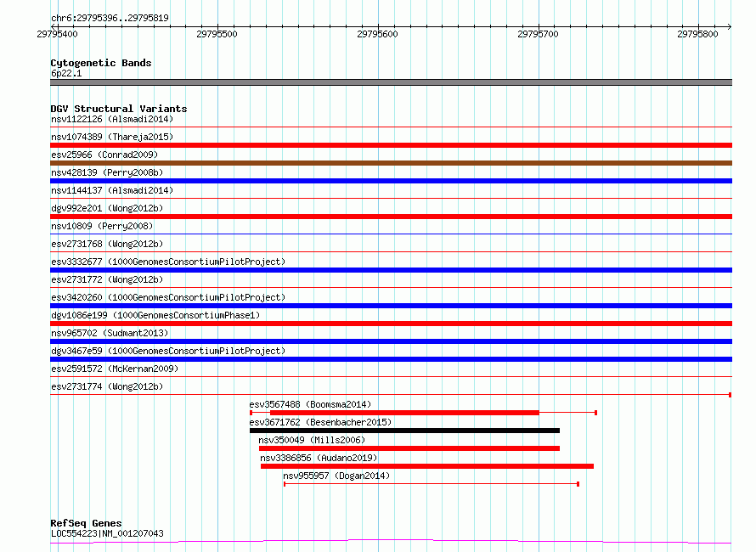The width and height of the screenshot is (756, 552).
Task: Click the blue nsv428139 variant bar
Action: (391, 181)
